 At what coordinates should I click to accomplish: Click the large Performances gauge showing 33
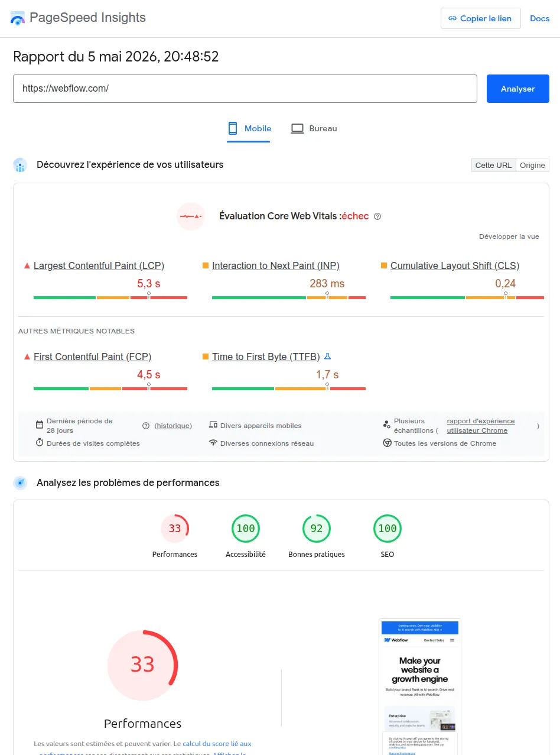[142, 665]
